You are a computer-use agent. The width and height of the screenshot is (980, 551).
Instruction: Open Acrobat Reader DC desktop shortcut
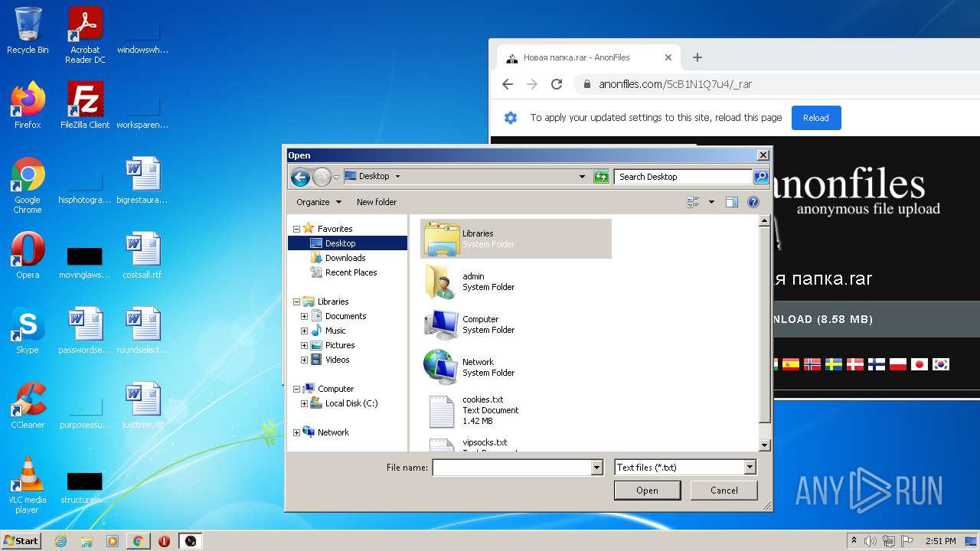[x=85, y=35]
